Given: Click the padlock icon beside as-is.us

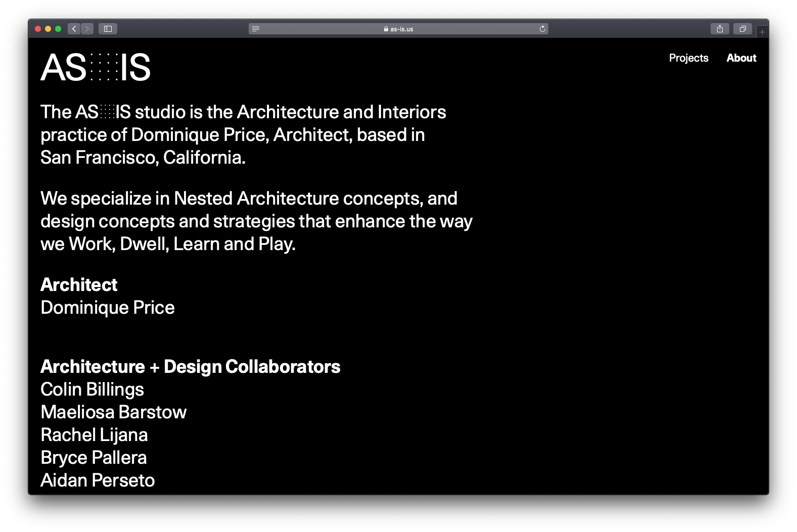Looking at the screenshot, I should point(386,29).
